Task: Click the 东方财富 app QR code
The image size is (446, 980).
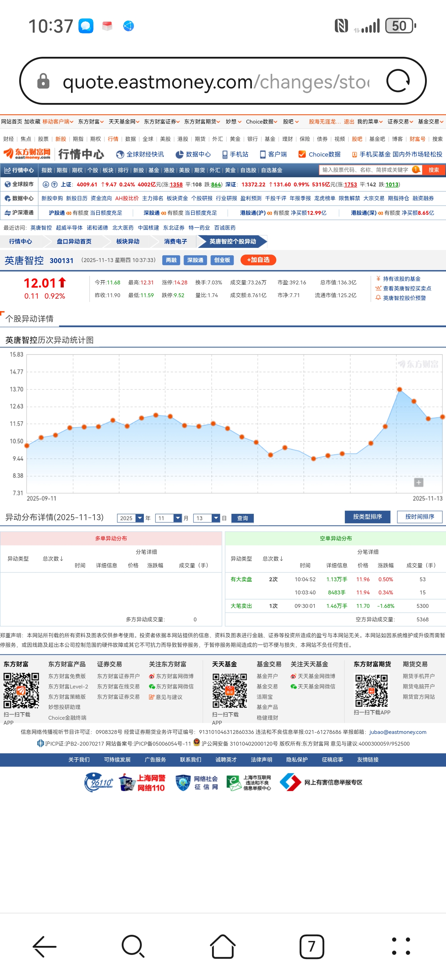Action: (x=21, y=691)
